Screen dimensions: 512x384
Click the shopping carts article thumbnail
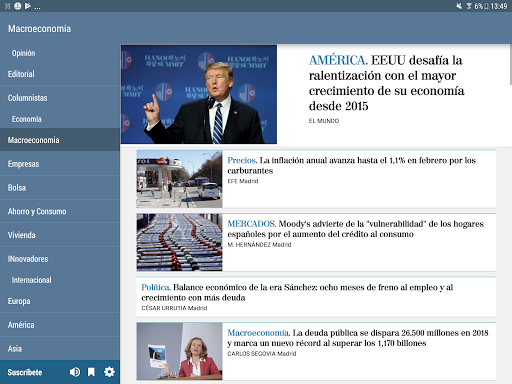[x=179, y=242]
